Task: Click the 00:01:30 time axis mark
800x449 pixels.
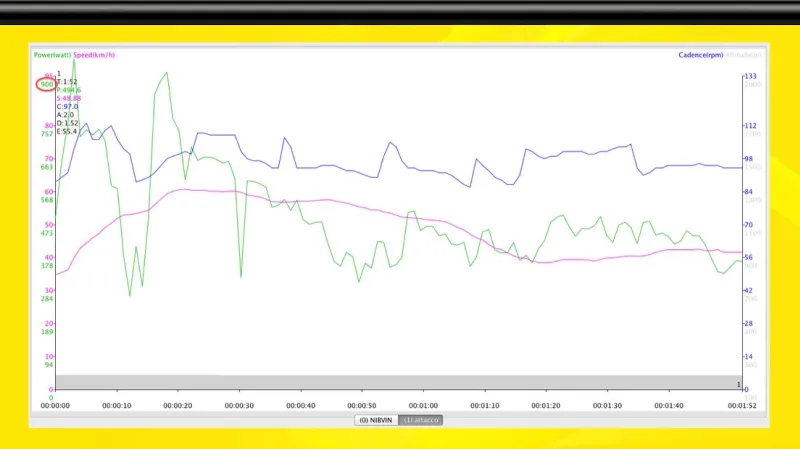Action: tap(607, 405)
